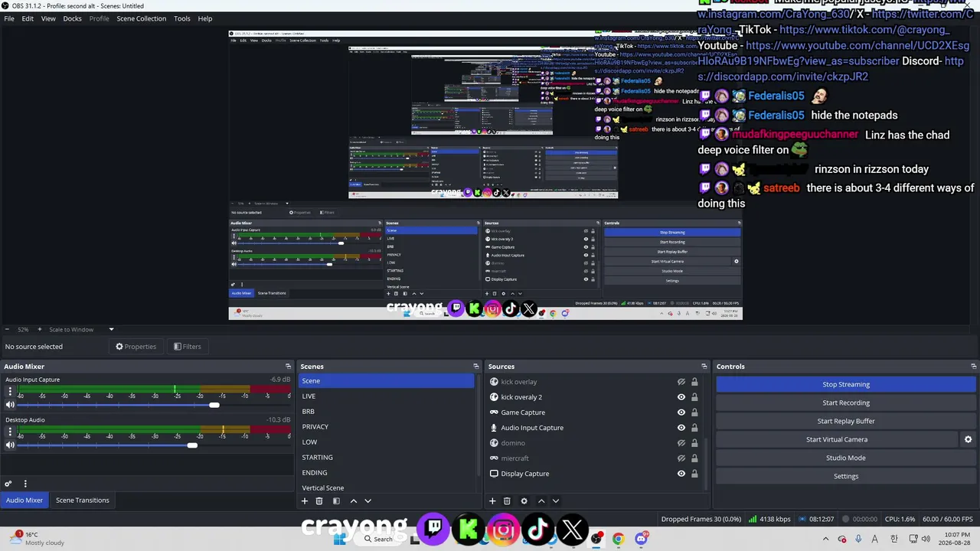Switch to the Audio Mixer tab
Screen dimensions: 980x551
[24, 500]
